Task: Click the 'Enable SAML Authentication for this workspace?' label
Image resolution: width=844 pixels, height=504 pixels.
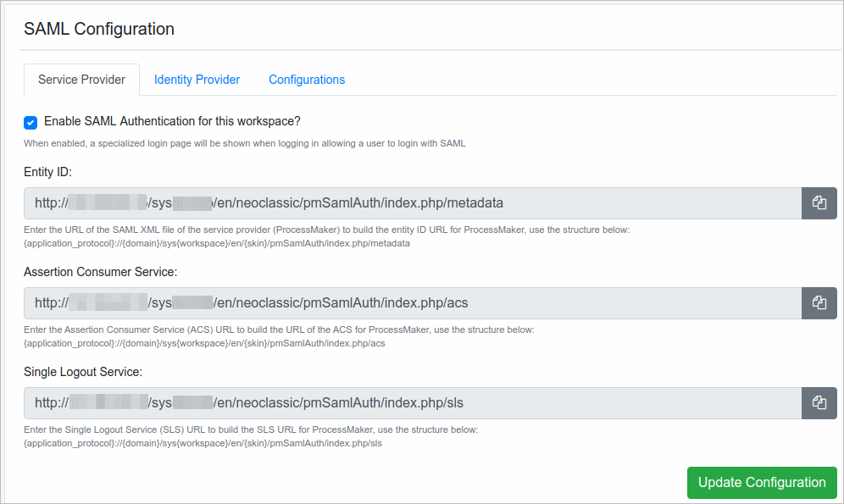Action: [172, 121]
